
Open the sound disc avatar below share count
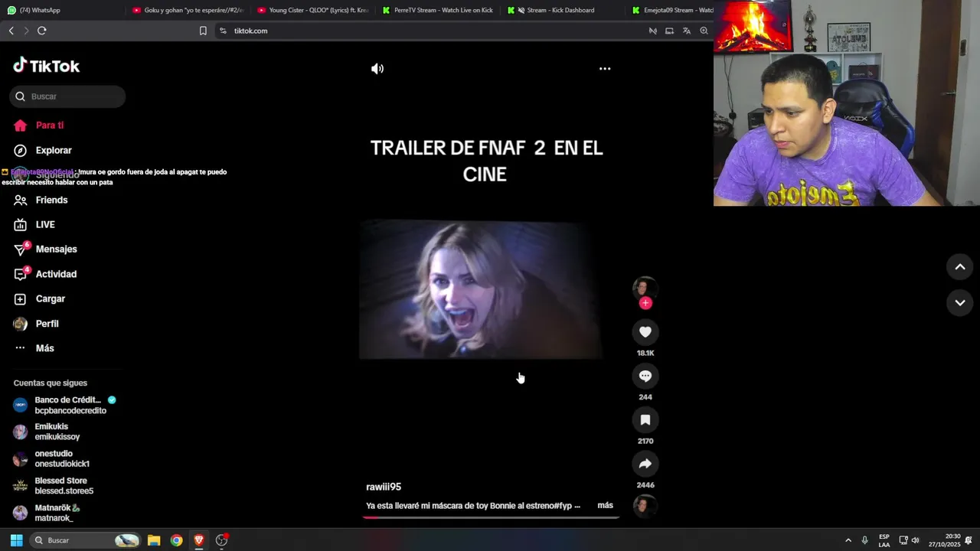(x=645, y=506)
